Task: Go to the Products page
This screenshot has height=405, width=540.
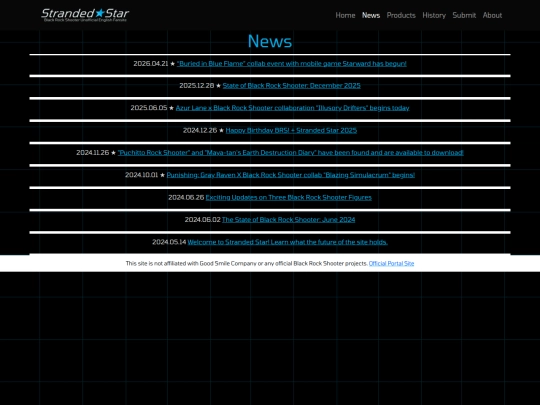Action: 401,15
